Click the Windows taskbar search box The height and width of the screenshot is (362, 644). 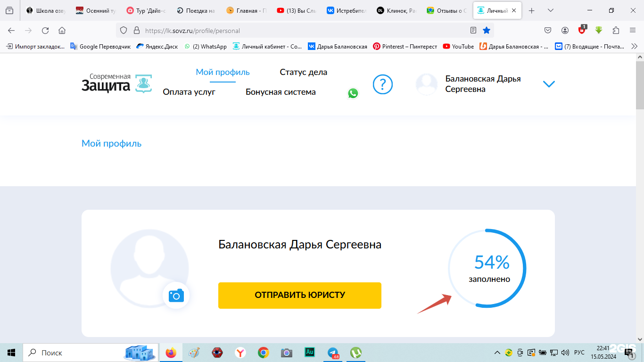[x=91, y=353]
